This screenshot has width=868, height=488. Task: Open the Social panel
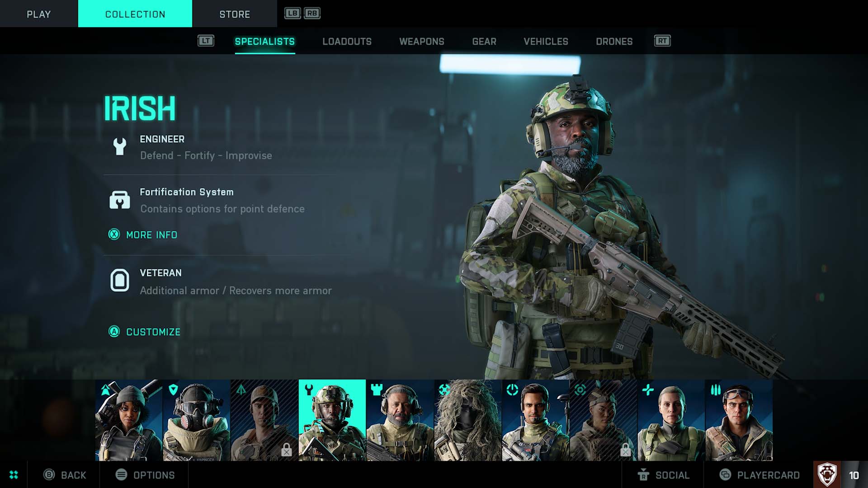click(663, 475)
